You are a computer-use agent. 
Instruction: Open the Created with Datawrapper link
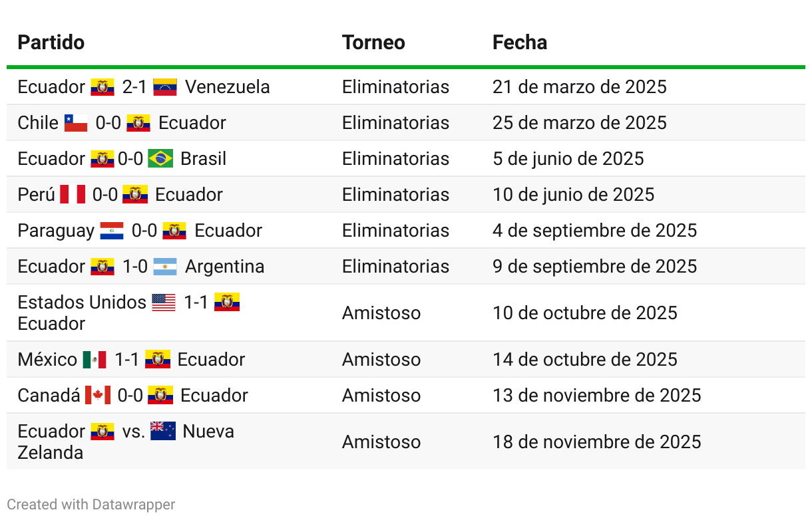click(x=91, y=505)
